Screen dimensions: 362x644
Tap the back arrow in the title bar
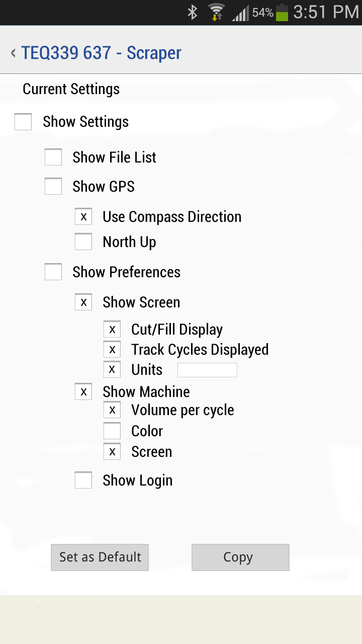point(13,53)
